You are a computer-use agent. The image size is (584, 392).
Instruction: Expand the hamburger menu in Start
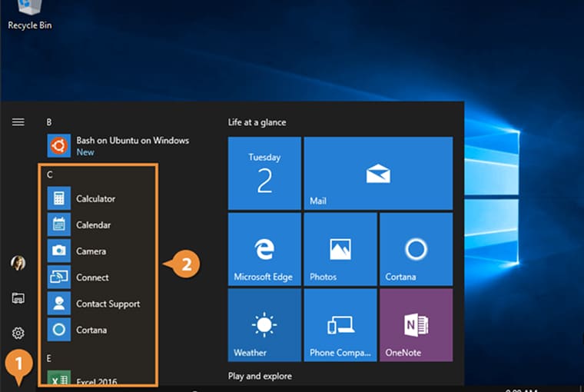pyautogui.click(x=18, y=122)
